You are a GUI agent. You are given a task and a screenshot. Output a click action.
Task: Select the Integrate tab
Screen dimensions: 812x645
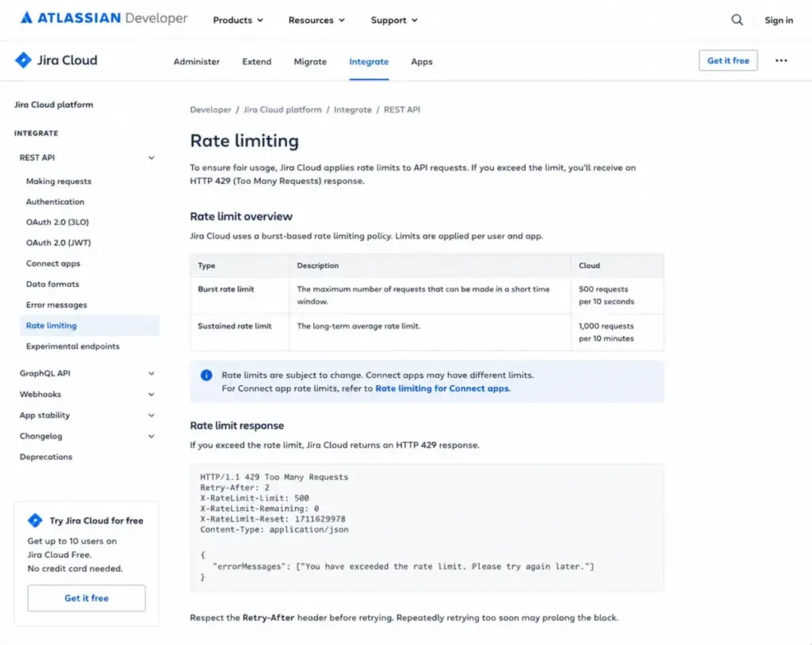pyautogui.click(x=369, y=62)
